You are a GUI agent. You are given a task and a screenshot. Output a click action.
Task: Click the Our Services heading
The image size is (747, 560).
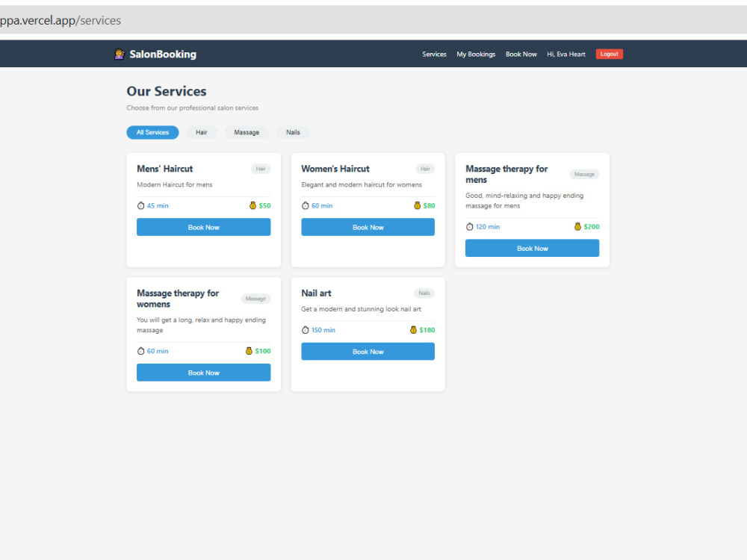pyautogui.click(x=167, y=91)
